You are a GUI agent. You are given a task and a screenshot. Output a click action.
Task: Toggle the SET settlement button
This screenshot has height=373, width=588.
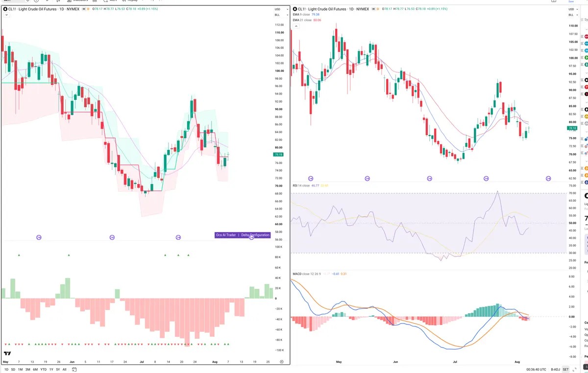(x=565, y=370)
